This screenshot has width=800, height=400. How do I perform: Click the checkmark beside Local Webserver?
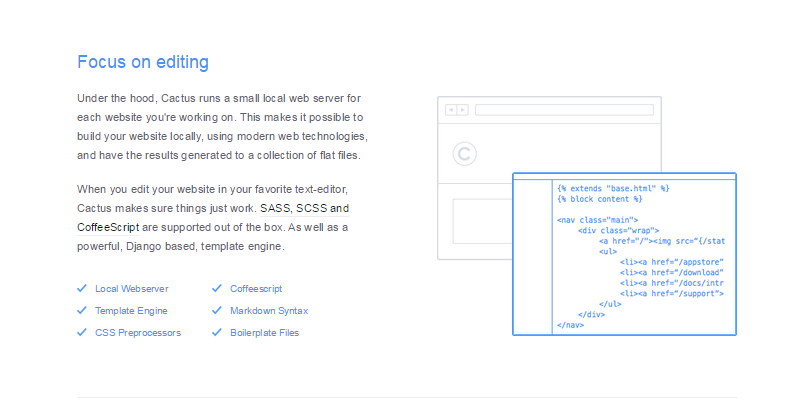(x=82, y=288)
